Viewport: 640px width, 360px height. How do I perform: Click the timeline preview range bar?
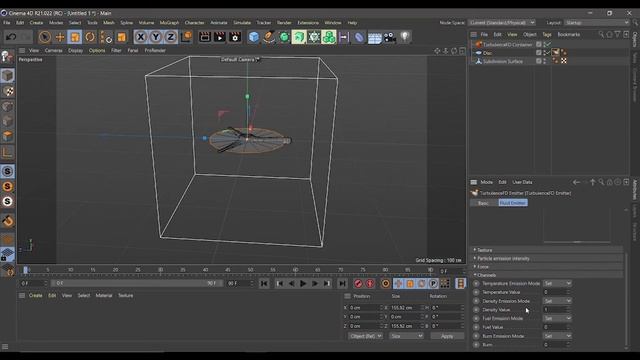(x=137, y=283)
